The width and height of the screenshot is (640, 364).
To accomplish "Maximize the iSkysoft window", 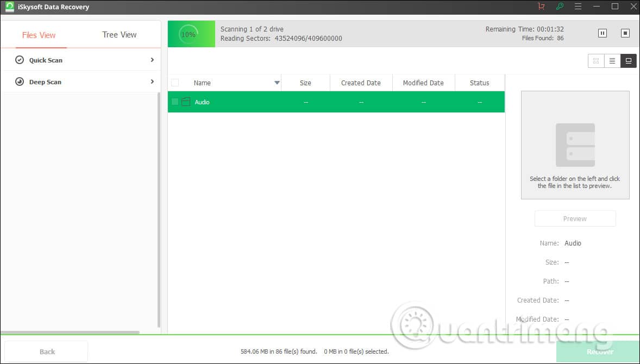I will (x=614, y=7).
